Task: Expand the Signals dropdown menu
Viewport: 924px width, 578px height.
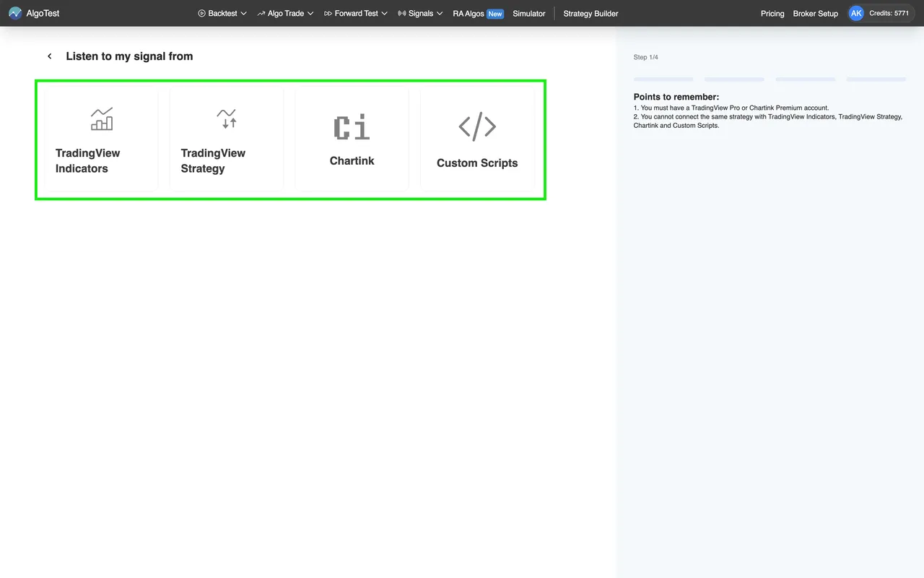Action: click(x=420, y=13)
